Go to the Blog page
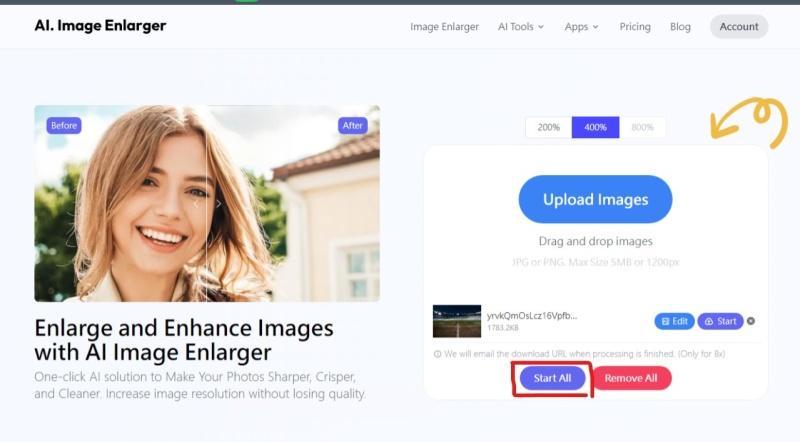The height and width of the screenshot is (442, 800). [x=680, y=27]
